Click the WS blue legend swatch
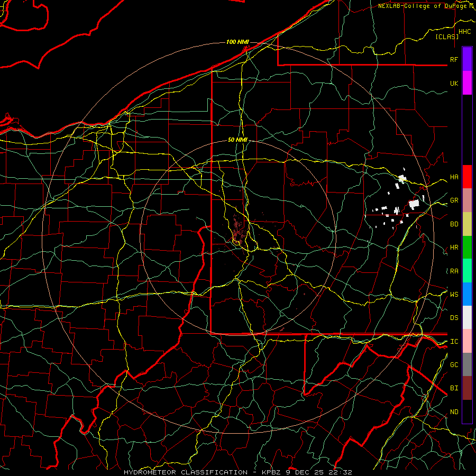476x476 pixels. [467, 294]
